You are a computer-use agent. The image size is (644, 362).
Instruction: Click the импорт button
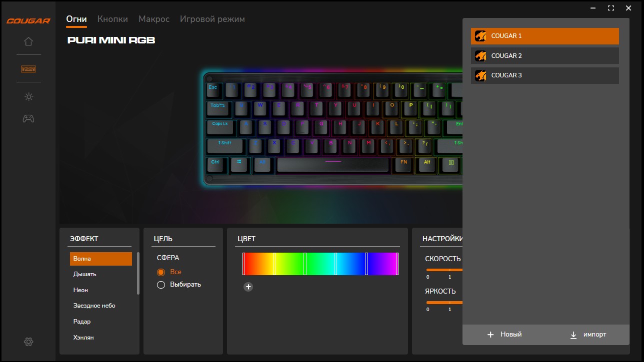588,335
